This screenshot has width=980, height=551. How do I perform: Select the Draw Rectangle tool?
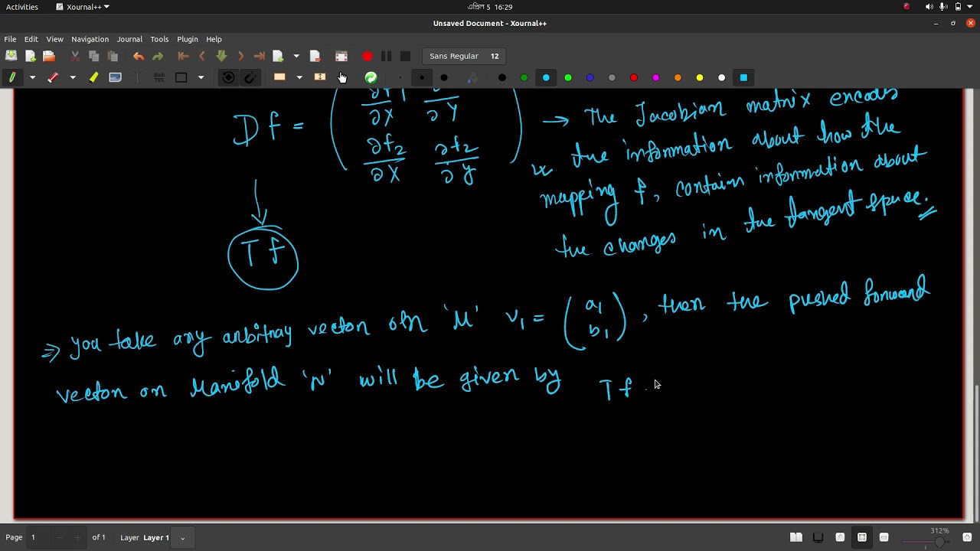[181, 77]
